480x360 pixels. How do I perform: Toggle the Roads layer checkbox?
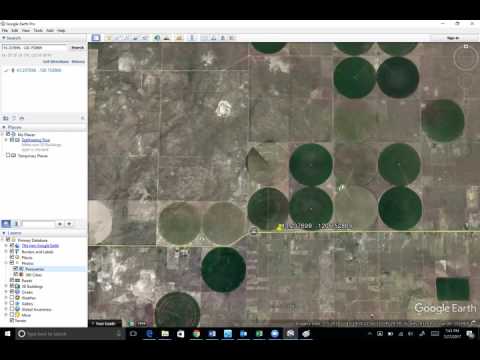pos(12,280)
